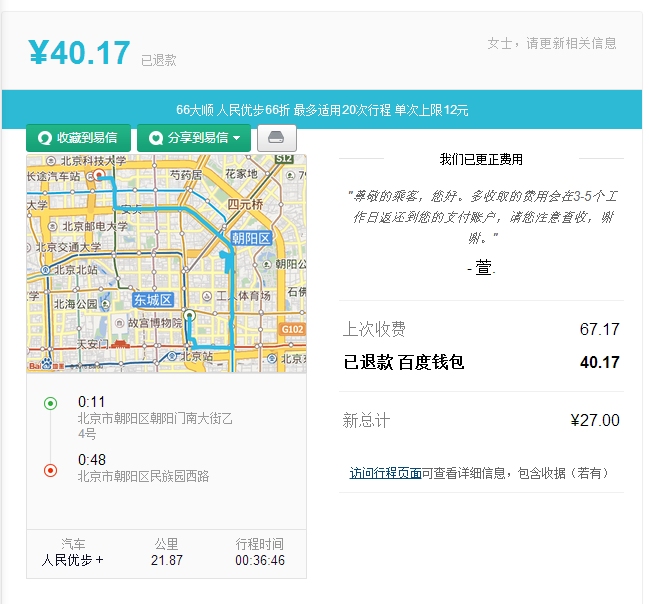Click the G102 highway badge on the map
This screenshot has height=604, width=649.
(x=292, y=329)
